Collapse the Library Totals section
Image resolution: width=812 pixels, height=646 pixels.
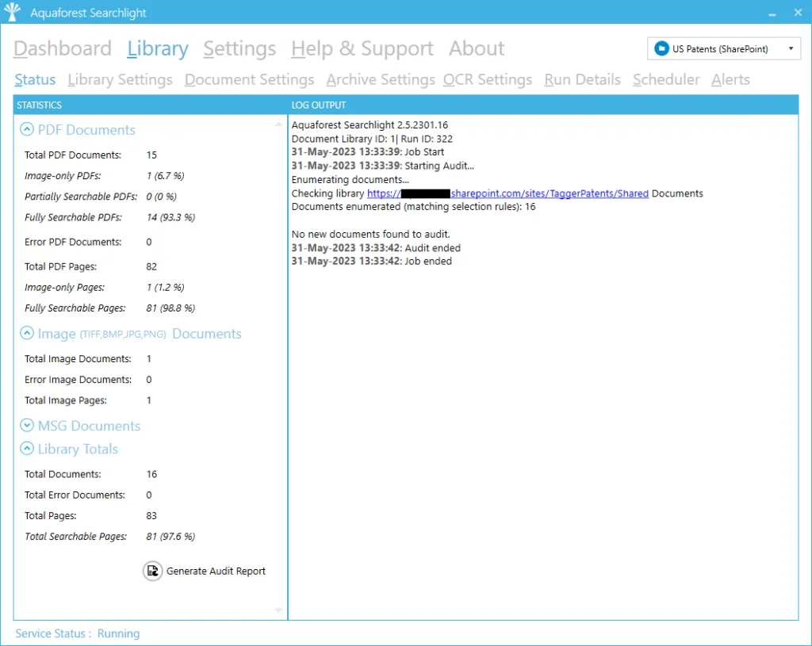pyautogui.click(x=27, y=449)
